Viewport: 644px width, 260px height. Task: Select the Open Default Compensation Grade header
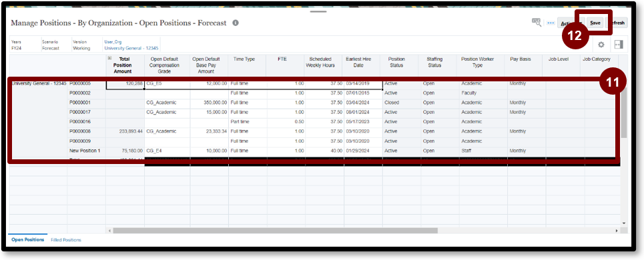click(167, 65)
